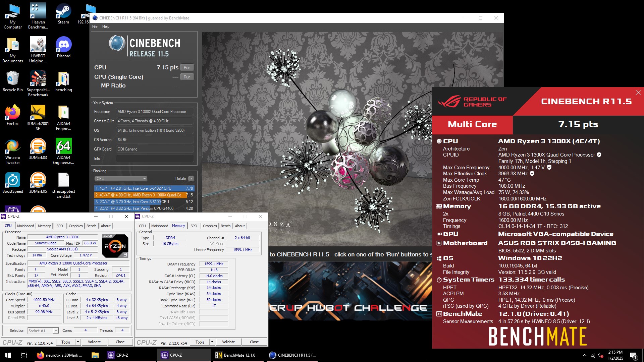Select the AMD Ryzen 3 1300X ranking row

tap(144, 195)
